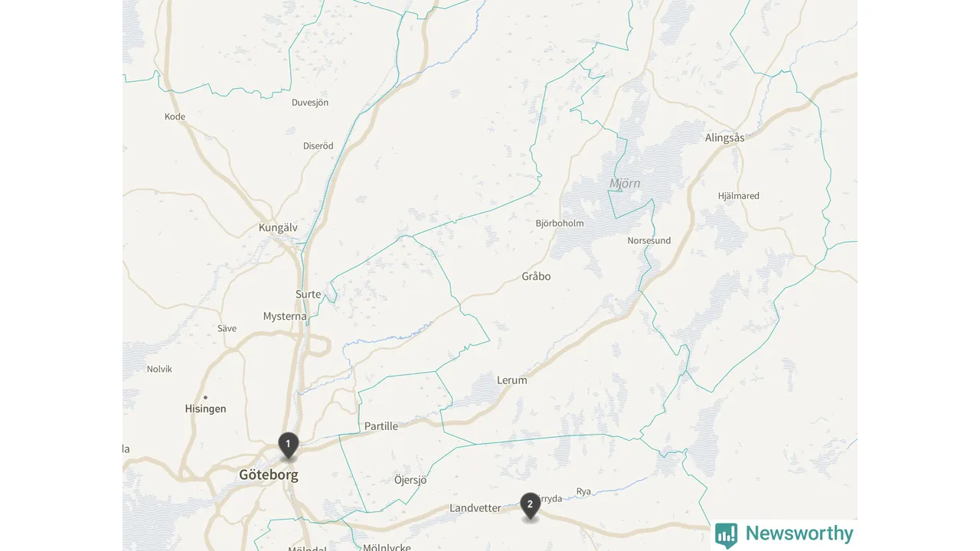The image size is (980, 551).
Task: Click the dot above Hisingen
Action: [205, 397]
